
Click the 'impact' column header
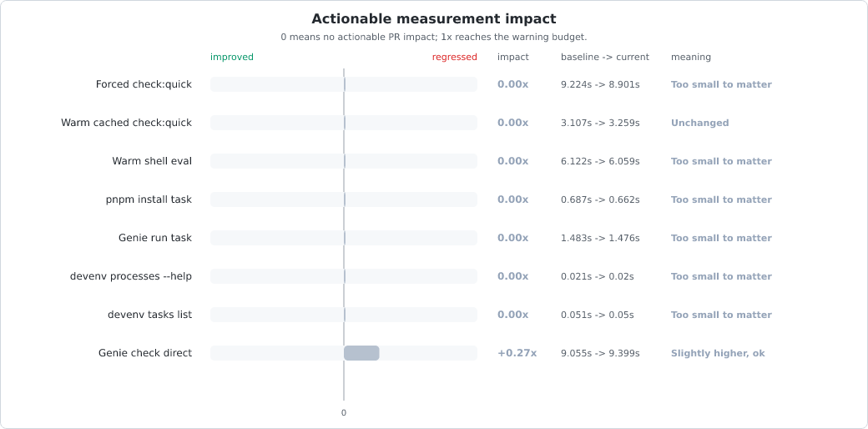pos(513,57)
